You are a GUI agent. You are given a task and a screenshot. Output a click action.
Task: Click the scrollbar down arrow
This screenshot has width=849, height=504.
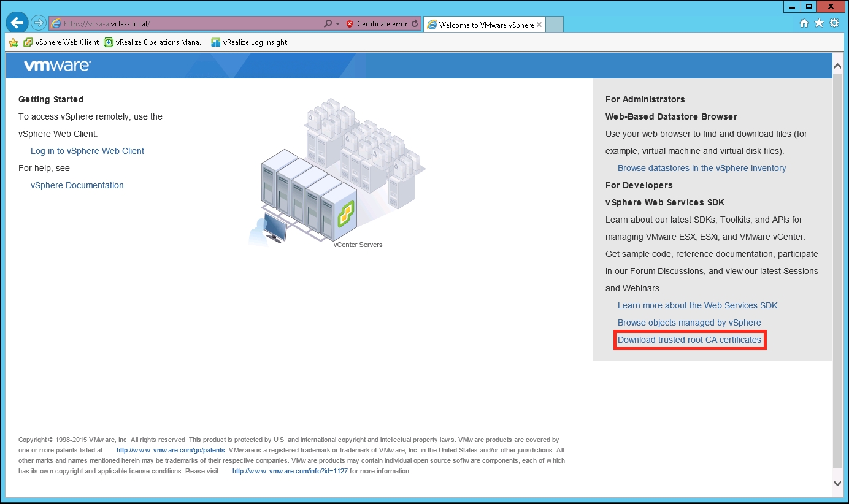tap(838, 483)
